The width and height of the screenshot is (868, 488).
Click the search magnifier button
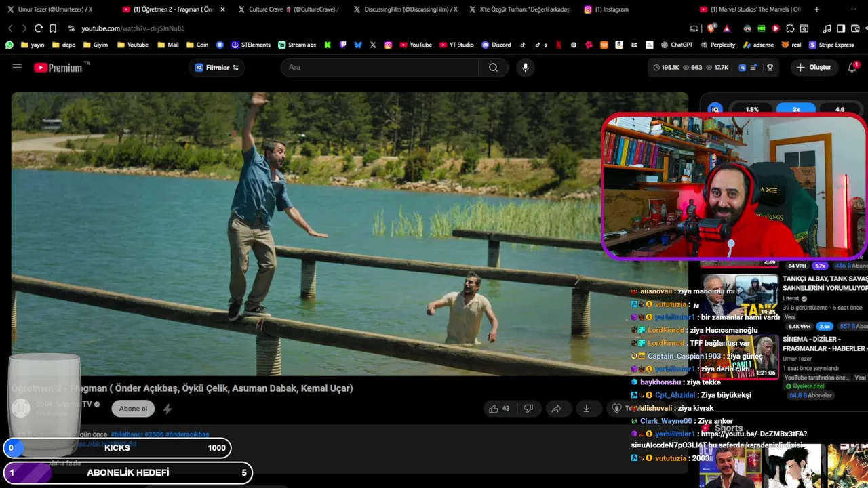493,68
